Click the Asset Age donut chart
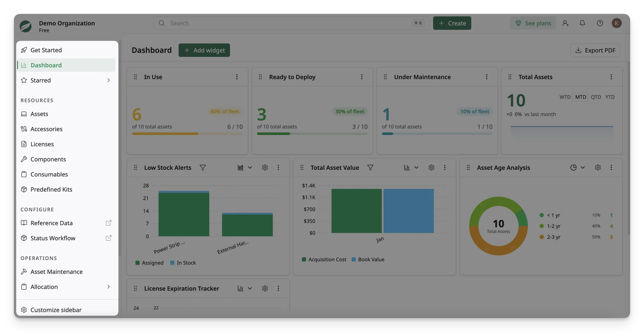644x332 pixels. (498, 226)
